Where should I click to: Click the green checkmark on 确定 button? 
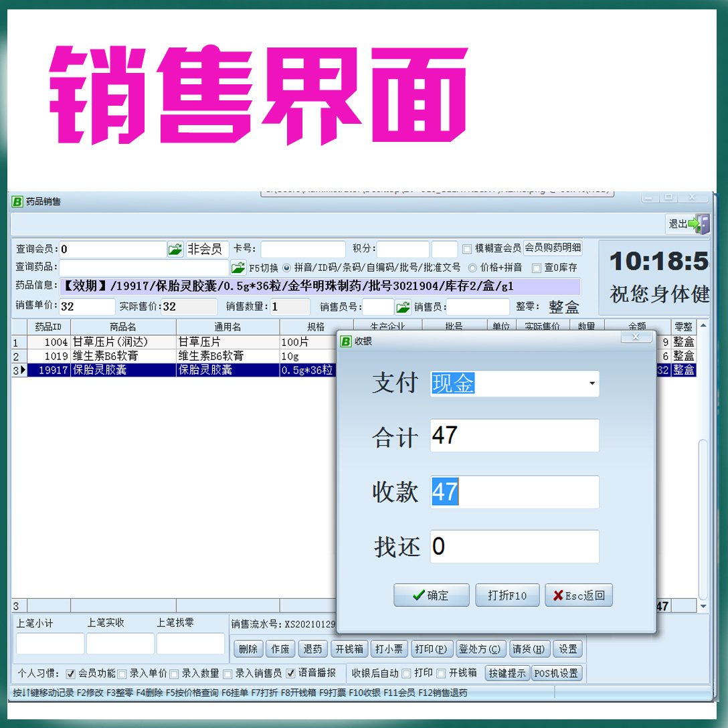(x=419, y=595)
